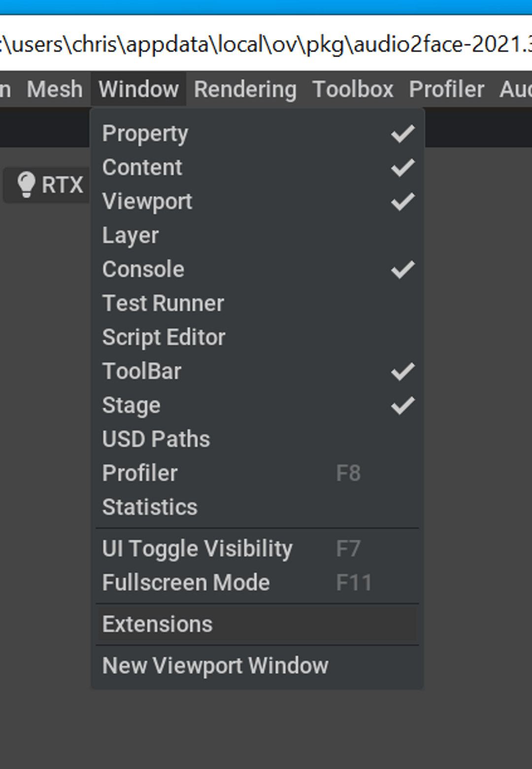Open the Statistics window
The image size is (532, 769).
pos(257,508)
